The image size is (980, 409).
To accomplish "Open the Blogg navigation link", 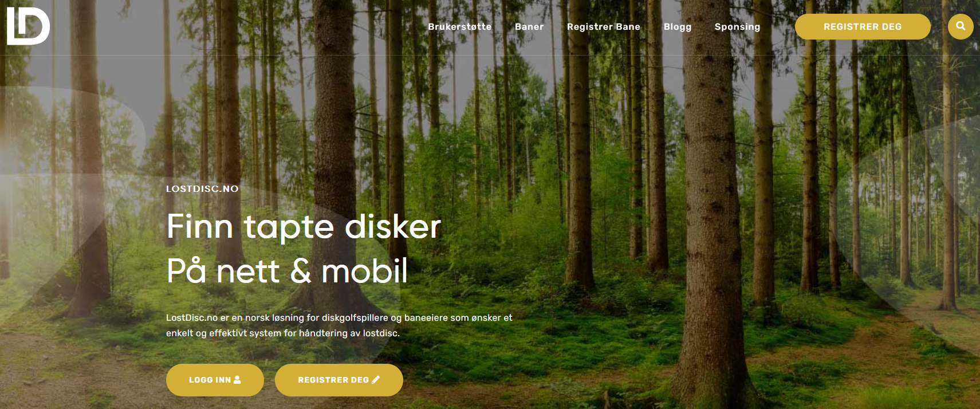I will pyautogui.click(x=677, y=26).
